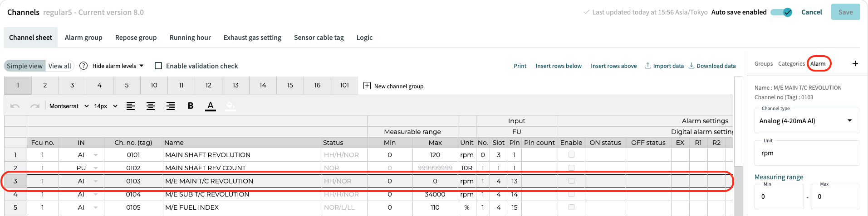Tick Enable checkbox for M/E FUEL INDEX
Viewport: 868px width, 216px height.
tap(571, 207)
